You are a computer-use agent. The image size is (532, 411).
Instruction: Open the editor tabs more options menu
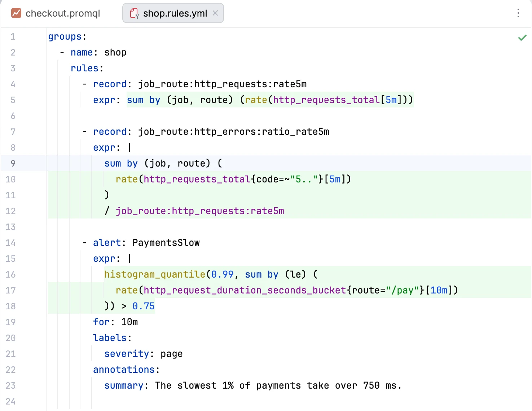click(518, 13)
